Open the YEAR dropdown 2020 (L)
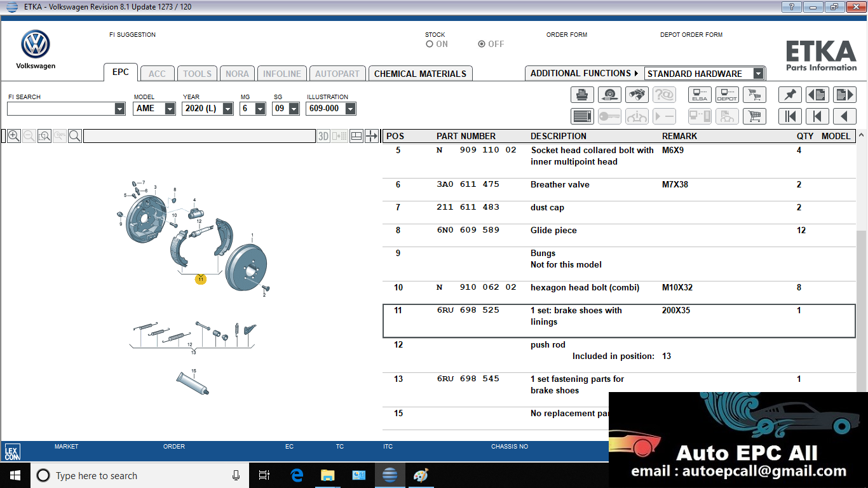The width and height of the screenshot is (868, 488). click(228, 109)
